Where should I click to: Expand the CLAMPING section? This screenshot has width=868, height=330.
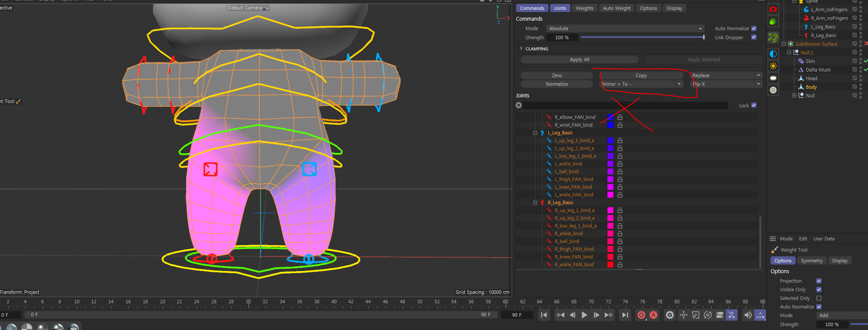521,49
